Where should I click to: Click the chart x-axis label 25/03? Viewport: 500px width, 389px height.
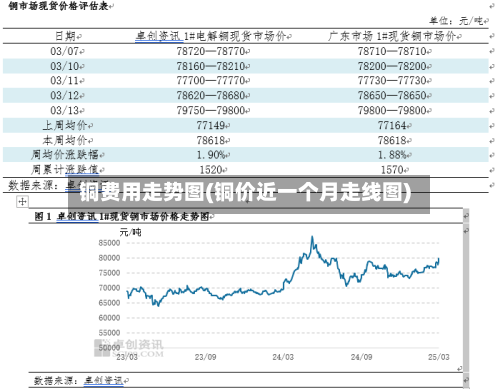[x=439, y=357]
